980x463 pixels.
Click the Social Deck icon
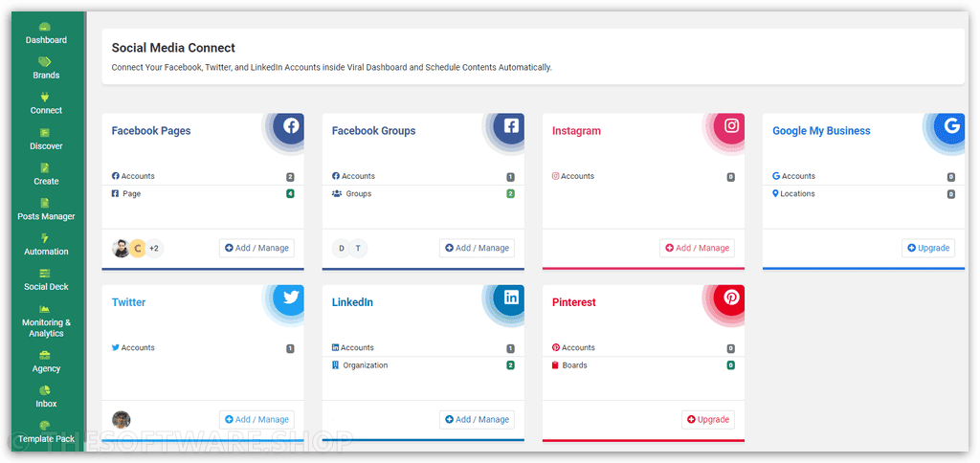click(x=44, y=273)
